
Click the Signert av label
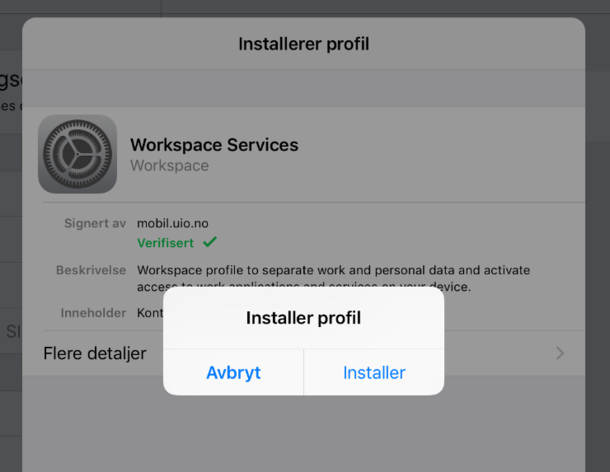pos(94,223)
